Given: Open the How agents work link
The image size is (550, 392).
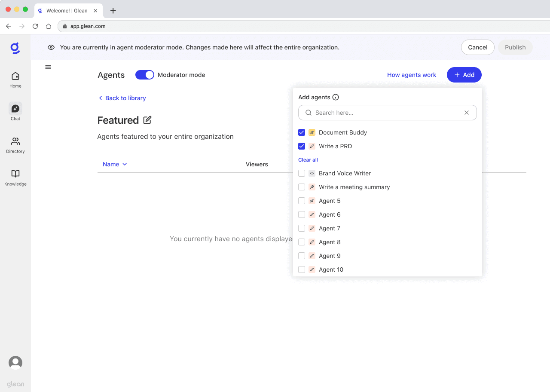Looking at the screenshot, I should [412, 75].
